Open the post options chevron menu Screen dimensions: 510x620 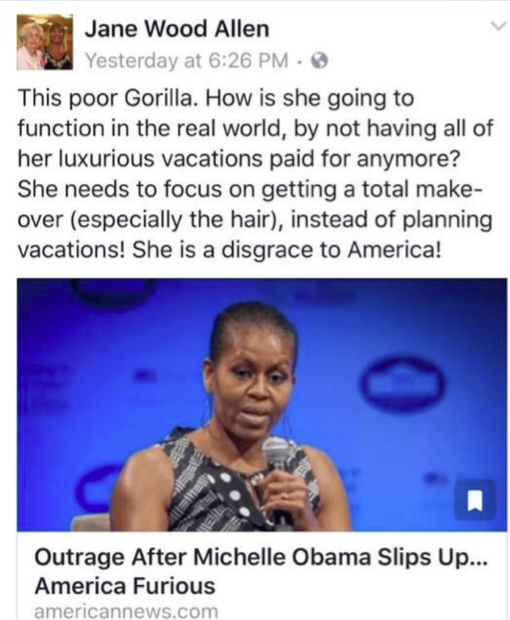point(499,26)
